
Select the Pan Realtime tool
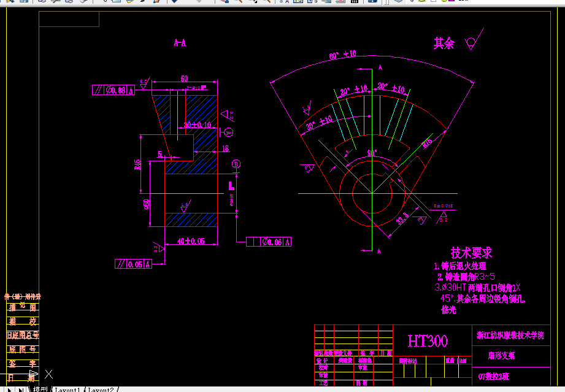coord(224,4)
